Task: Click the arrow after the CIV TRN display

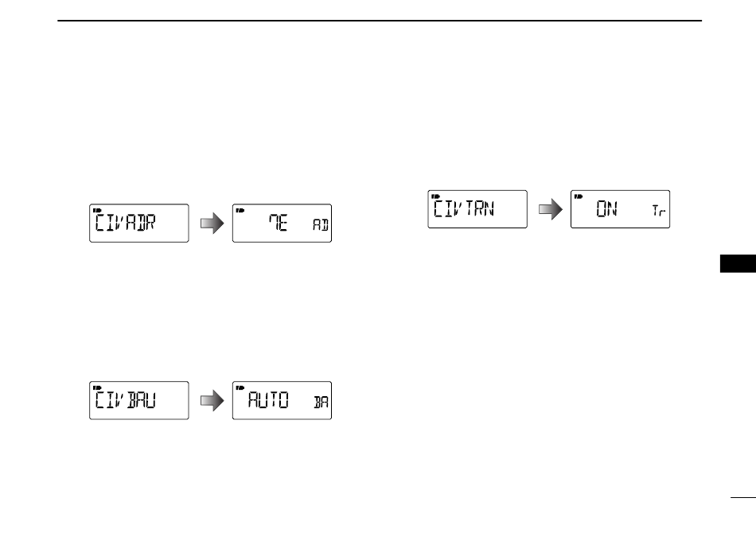Action: coord(551,209)
